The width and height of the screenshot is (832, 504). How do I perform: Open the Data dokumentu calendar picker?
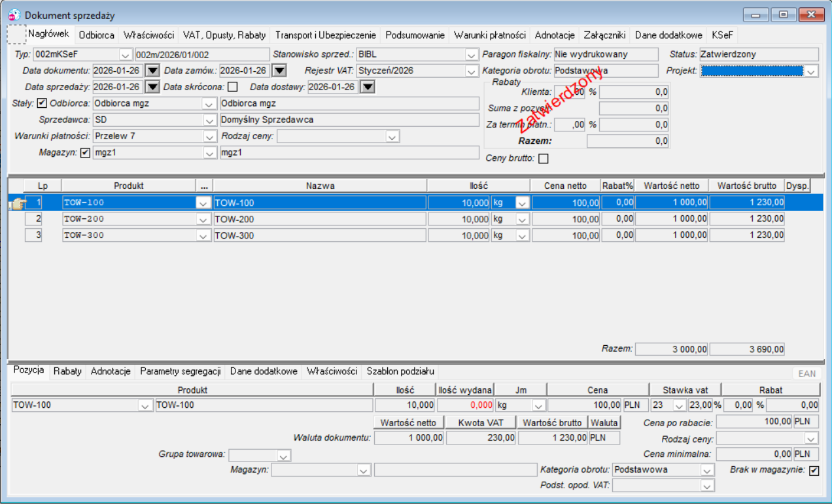152,71
